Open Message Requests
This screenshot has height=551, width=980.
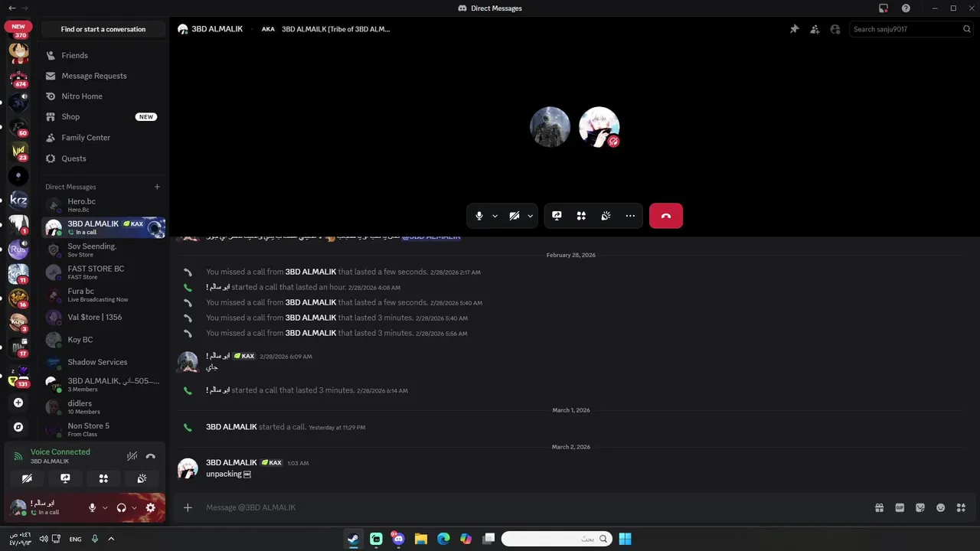click(103, 76)
